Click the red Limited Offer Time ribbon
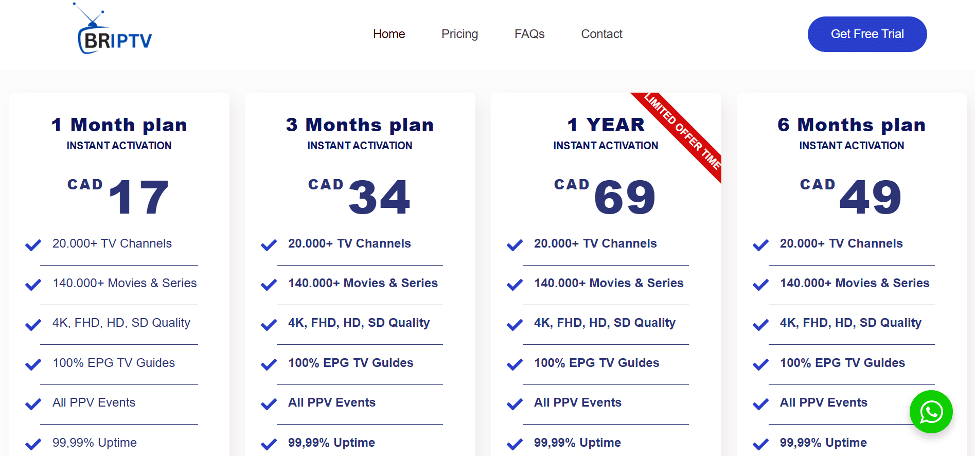The image size is (977, 456). [x=680, y=135]
